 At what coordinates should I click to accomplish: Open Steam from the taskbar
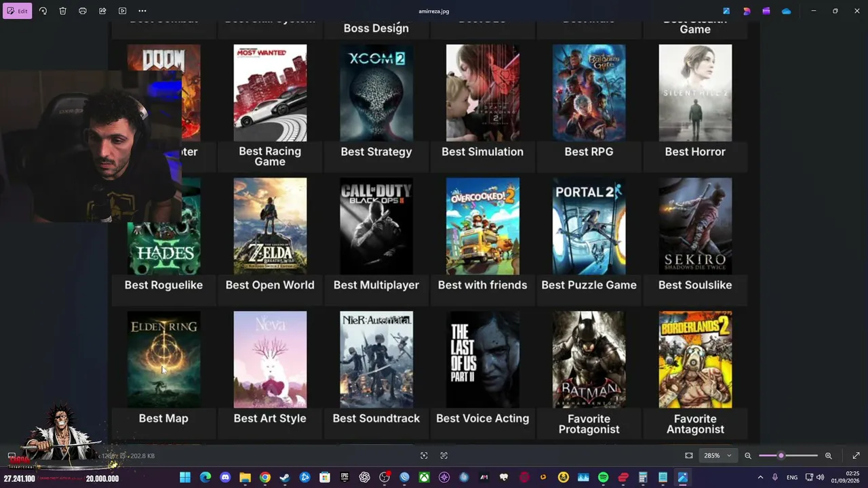[x=285, y=478]
